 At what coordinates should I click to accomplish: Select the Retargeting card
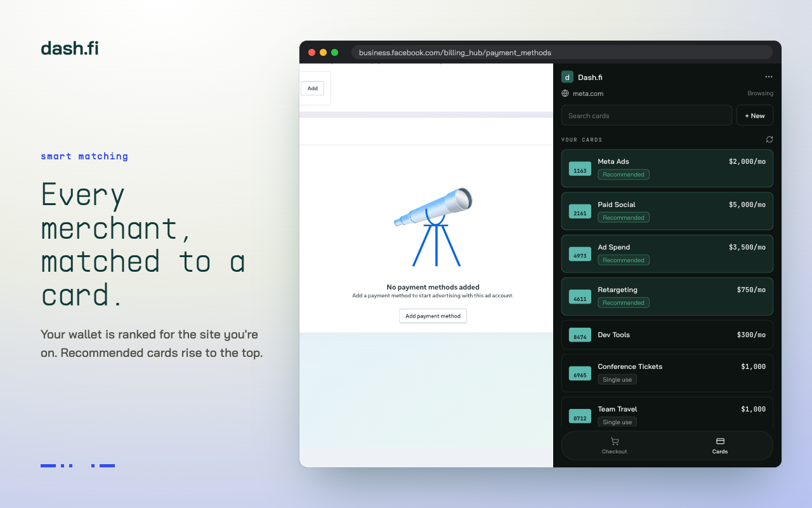(667, 296)
